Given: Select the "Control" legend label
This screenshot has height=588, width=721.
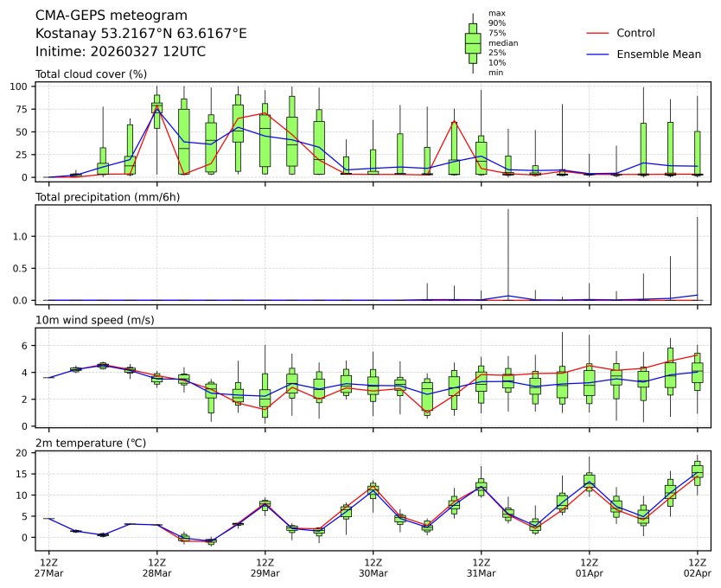Looking at the screenshot, I should coord(635,33).
